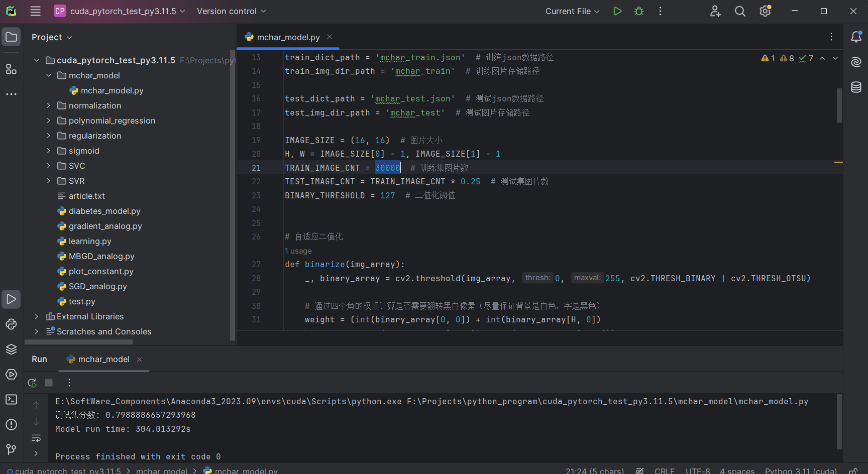Viewport: 868px width, 474px height.
Task: Open the main hamburger menu
Action: [x=35, y=11]
